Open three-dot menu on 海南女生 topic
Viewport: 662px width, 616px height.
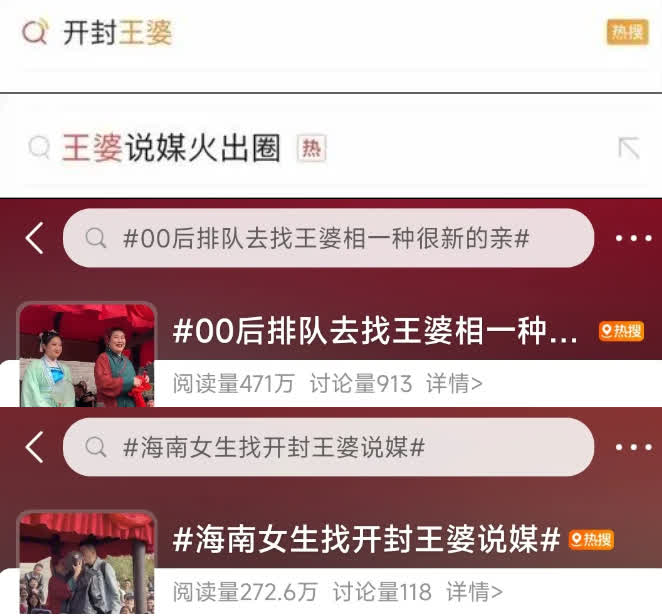pos(633,447)
